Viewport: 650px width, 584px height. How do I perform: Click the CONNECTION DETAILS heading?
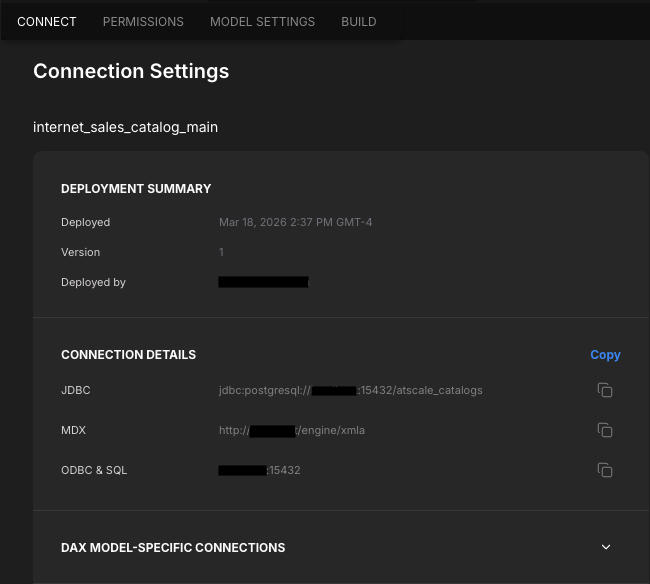tap(129, 355)
